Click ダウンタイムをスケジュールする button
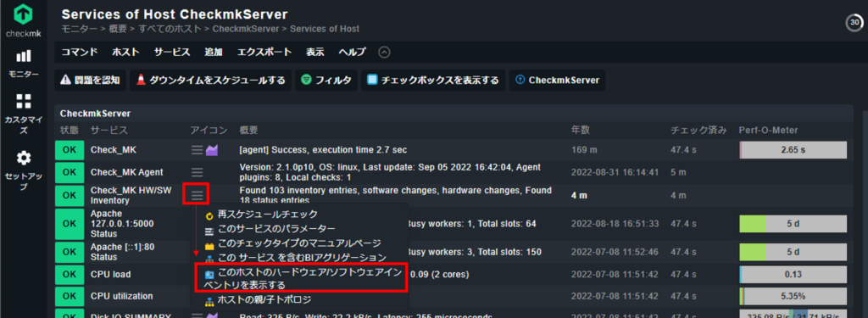The width and height of the screenshot is (868, 318). [211, 81]
